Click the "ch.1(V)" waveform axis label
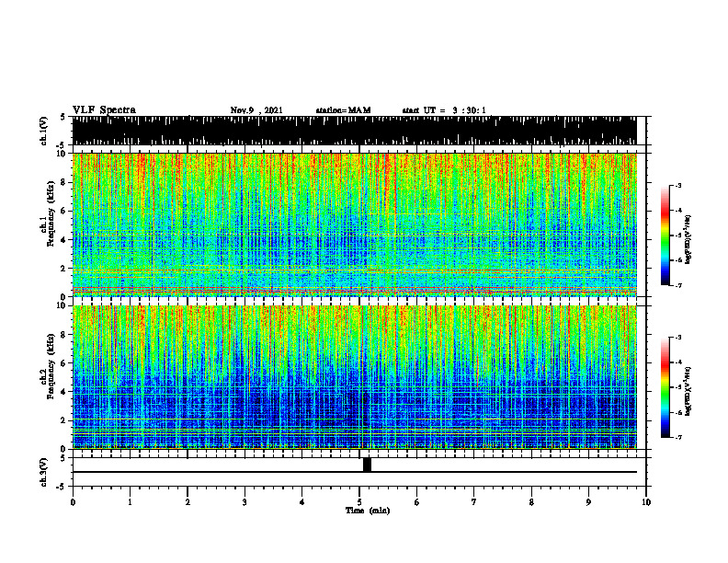The width and height of the screenshot is (728, 563). [x=44, y=131]
